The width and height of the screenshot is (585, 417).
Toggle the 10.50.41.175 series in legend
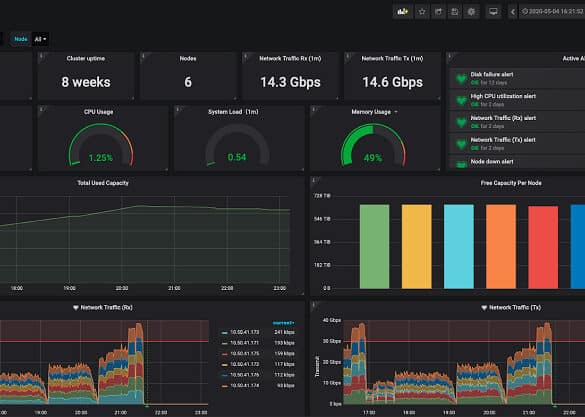(245, 354)
